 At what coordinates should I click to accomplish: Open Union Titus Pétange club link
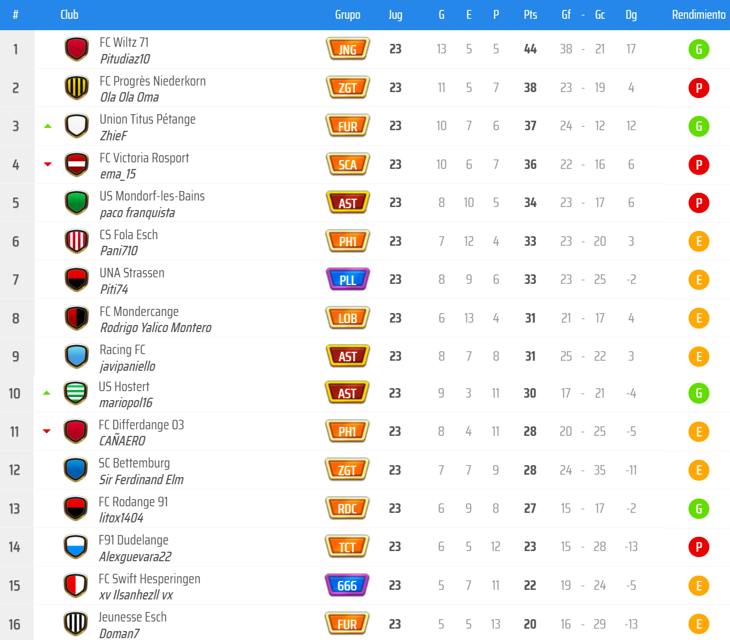(x=147, y=119)
